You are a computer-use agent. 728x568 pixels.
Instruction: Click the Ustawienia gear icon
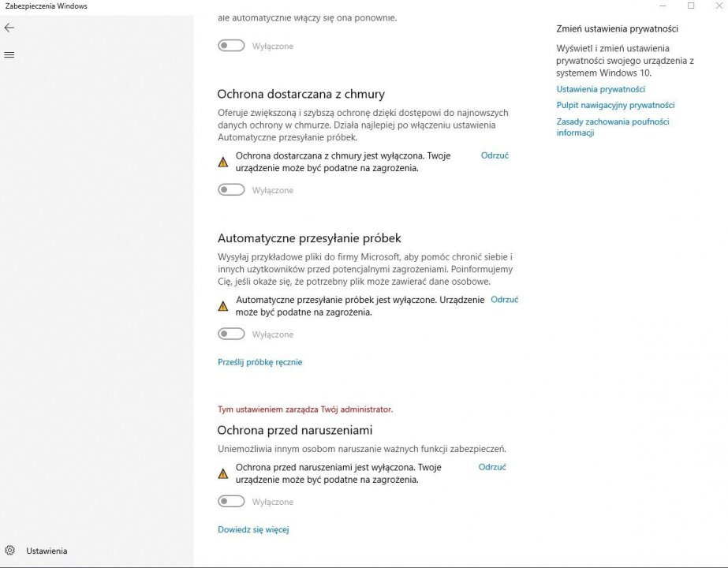9,551
